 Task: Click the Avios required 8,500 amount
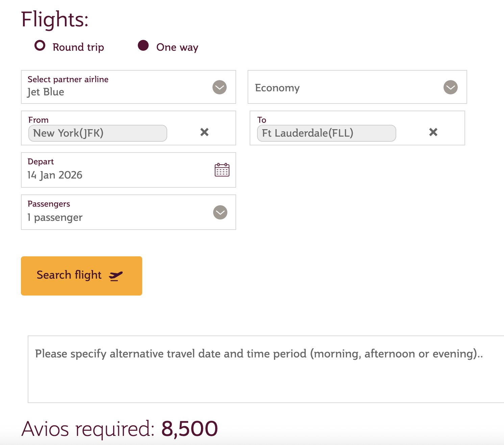pos(190,429)
